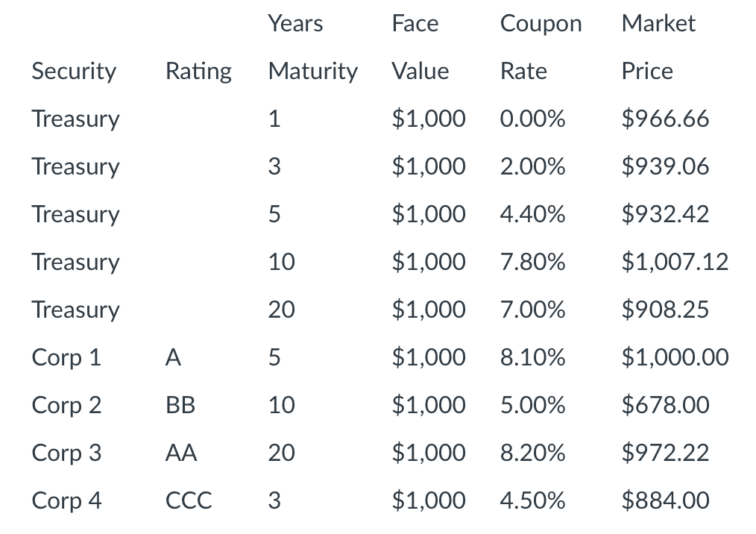Select the $966.66 market price cell
Screen dimensions: 756x534
click(665, 119)
